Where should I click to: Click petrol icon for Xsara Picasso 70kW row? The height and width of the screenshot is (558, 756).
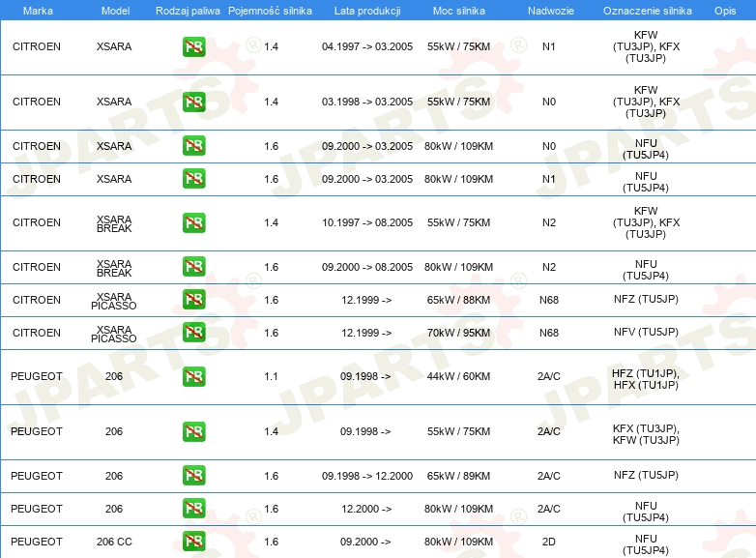coord(193,333)
